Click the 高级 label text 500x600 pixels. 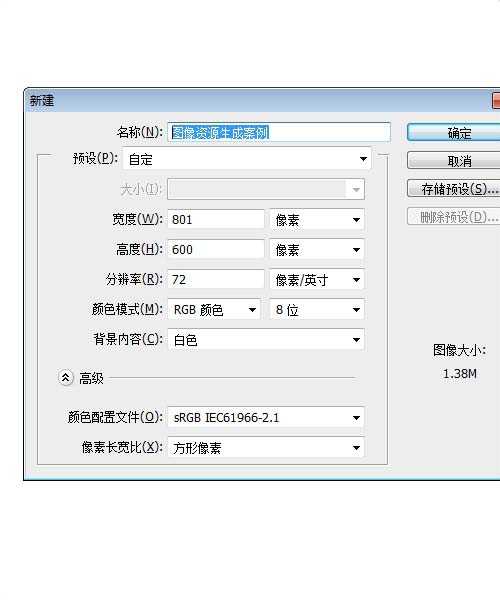pos(91,378)
